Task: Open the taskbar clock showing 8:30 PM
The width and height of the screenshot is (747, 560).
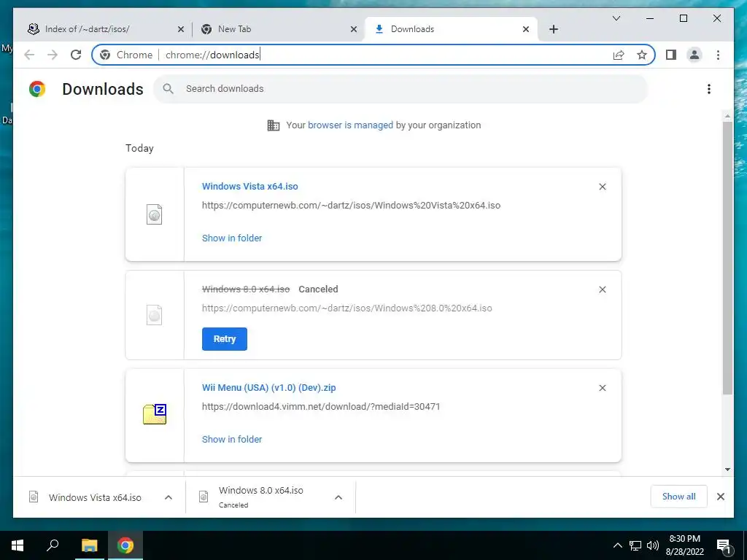Action: pos(684,545)
